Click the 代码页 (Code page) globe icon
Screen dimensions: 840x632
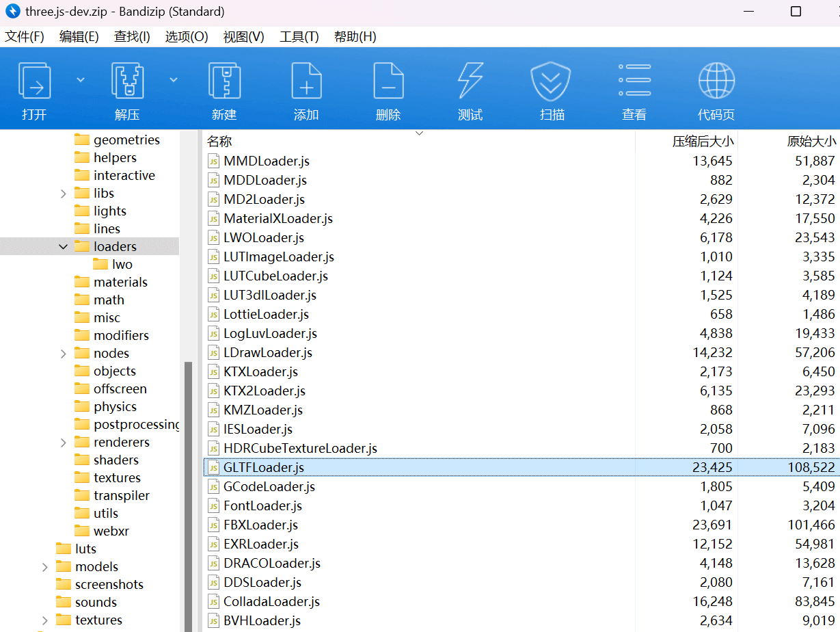(716, 81)
